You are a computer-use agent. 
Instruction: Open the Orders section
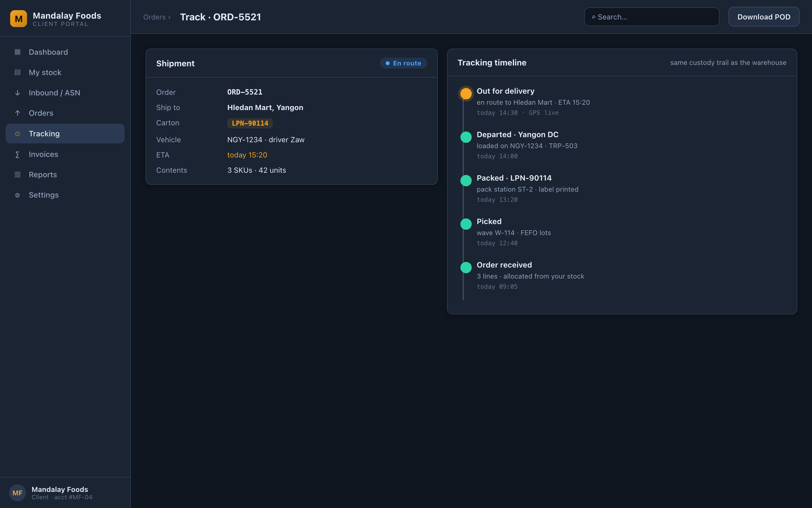click(65, 113)
